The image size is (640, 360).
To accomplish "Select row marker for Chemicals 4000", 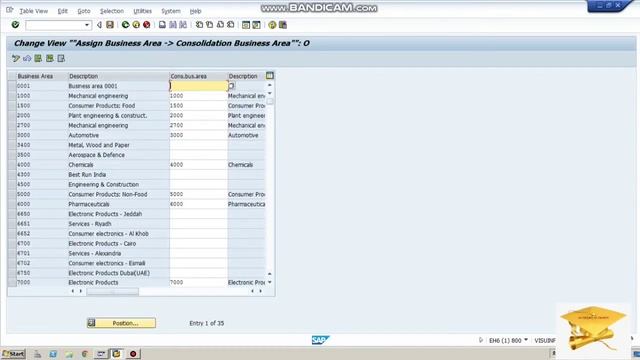I will [x=12, y=164].
